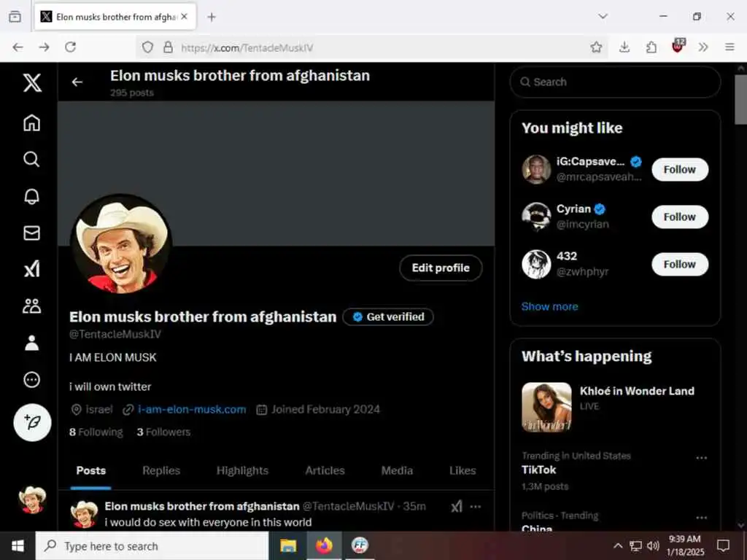Open Khloé in Wonder Land event
The image size is (747, 560).
tap(614, 407)
